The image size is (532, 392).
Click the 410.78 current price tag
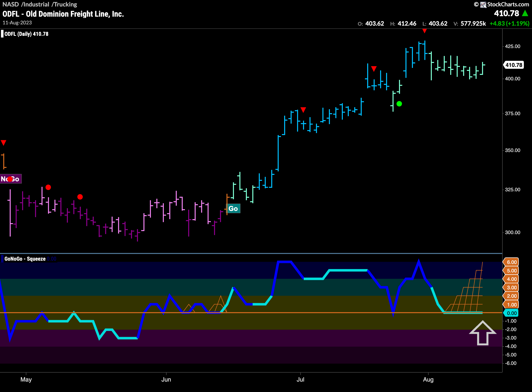514,65
